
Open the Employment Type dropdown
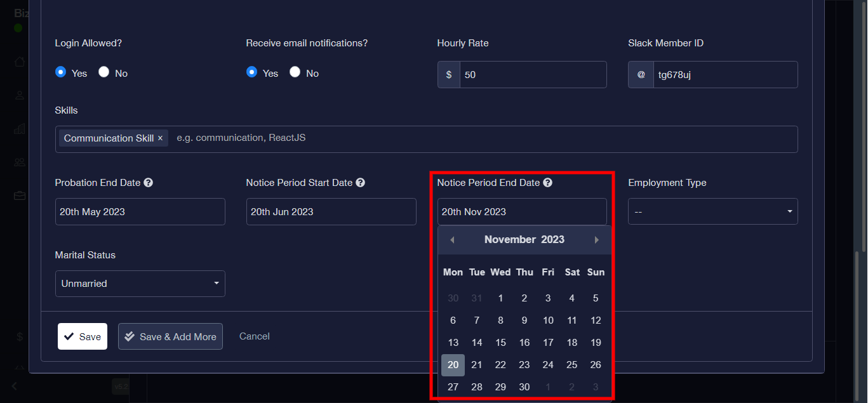[x=712, y=212]
